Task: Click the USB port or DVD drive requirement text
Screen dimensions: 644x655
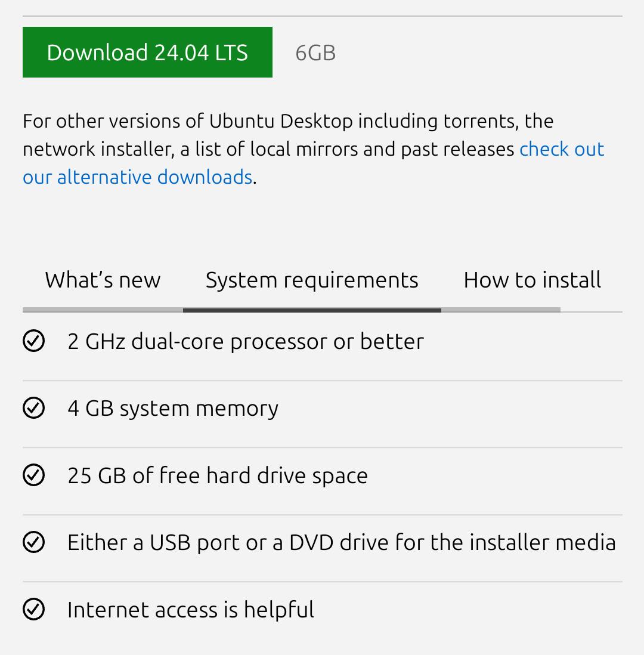Action: (341, 542)
